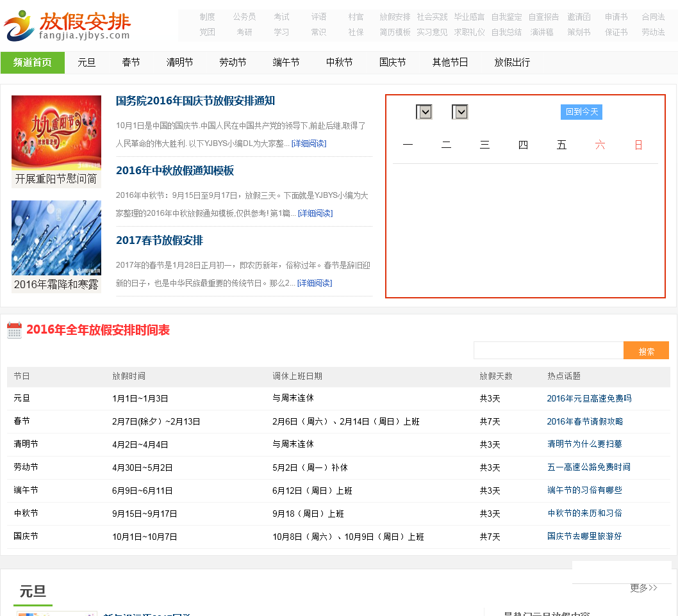Click top link 自我总结
Image resolution: width=678 pixels, height=616 pixels.
point(506,32)
